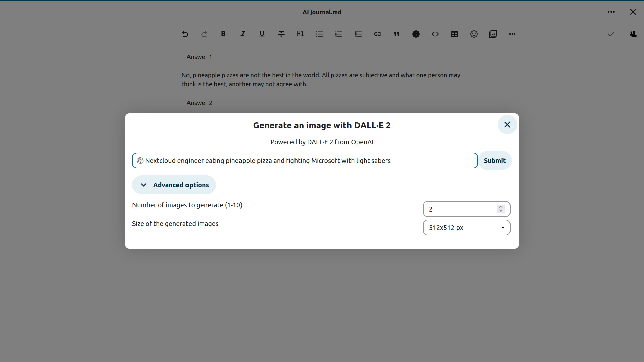Click the Undo arrow in the editor toolbar
This screenshot has height=362, width=644.
185,34
